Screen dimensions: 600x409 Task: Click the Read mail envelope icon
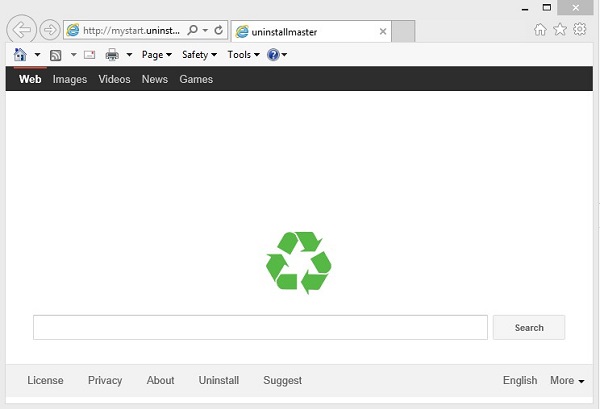click(x=89, y=55)
